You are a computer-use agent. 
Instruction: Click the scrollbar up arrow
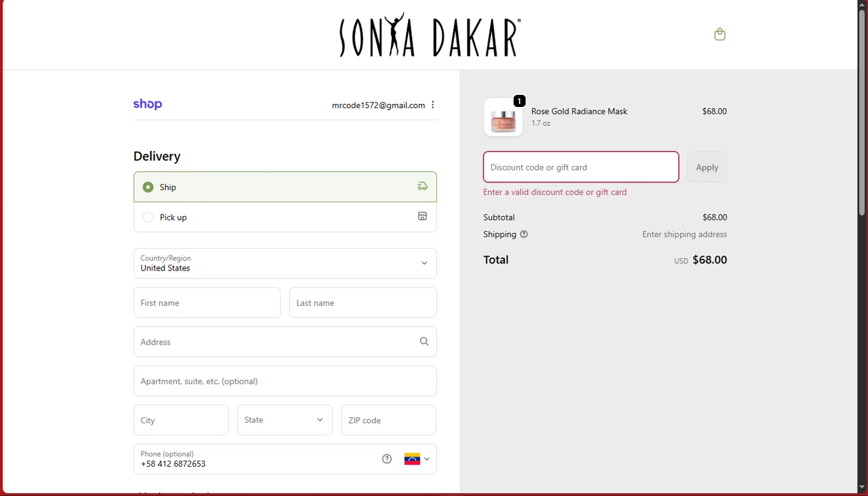pos(862,4)
